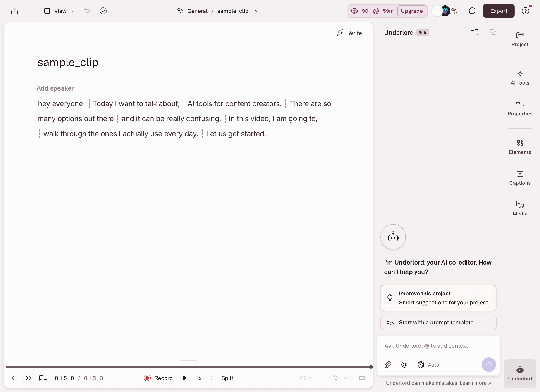Focus the Ask Underlord input field
The height and width of the screenshot is (392, 540).
(438, 346)
